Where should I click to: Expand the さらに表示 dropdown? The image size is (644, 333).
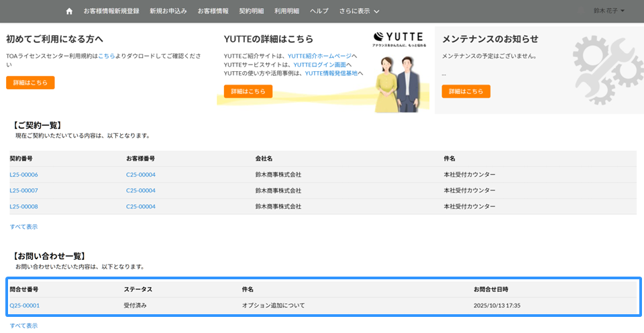click(x=359, y=11)
